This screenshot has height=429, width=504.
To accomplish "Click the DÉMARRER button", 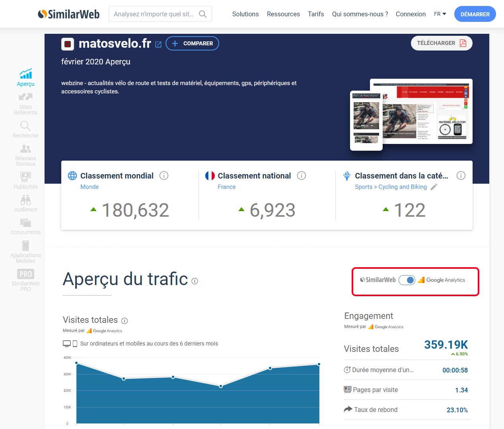I will [x=475, y=14].
